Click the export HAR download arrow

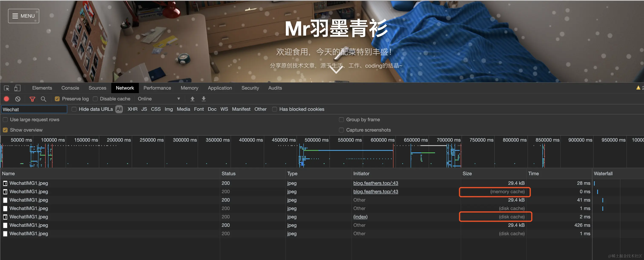pos(204,99)
